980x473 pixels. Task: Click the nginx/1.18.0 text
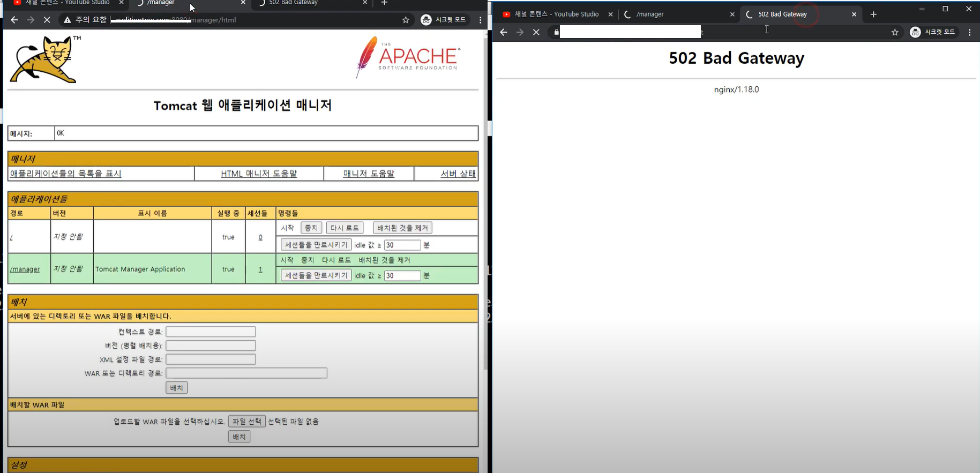736,89
